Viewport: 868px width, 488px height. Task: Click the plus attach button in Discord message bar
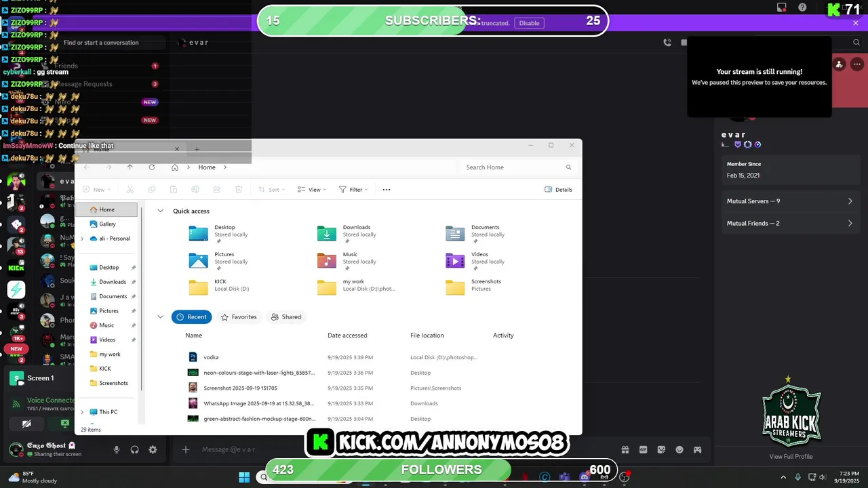[x=185, y=449]
